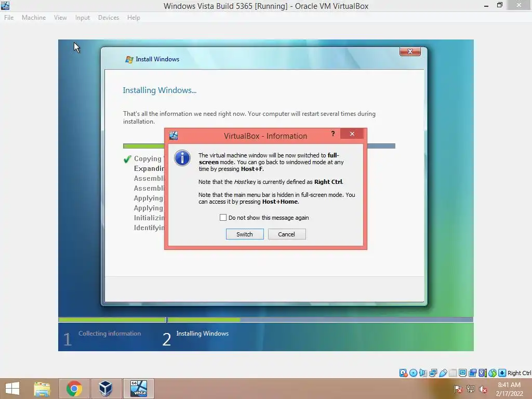
Task: Click the help question mark in dialog
Action: coord(333,134)
